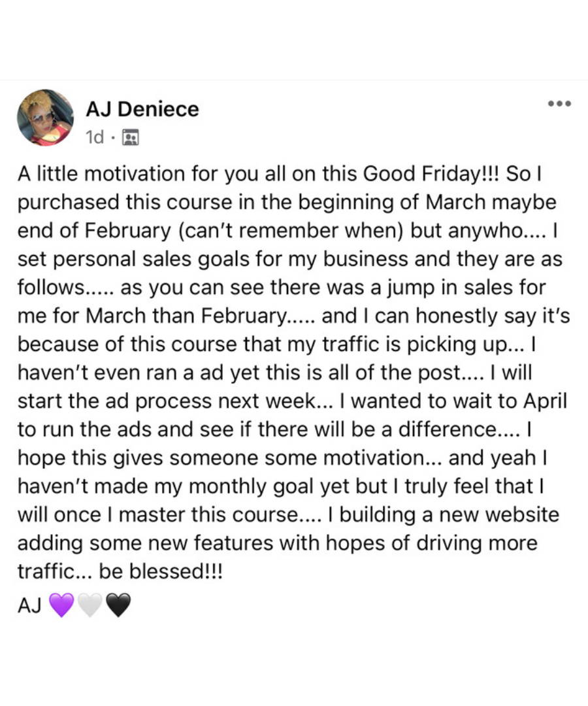Click the AJ signature before the hearts
Screen dimensions: 588x706
[29, 605]
